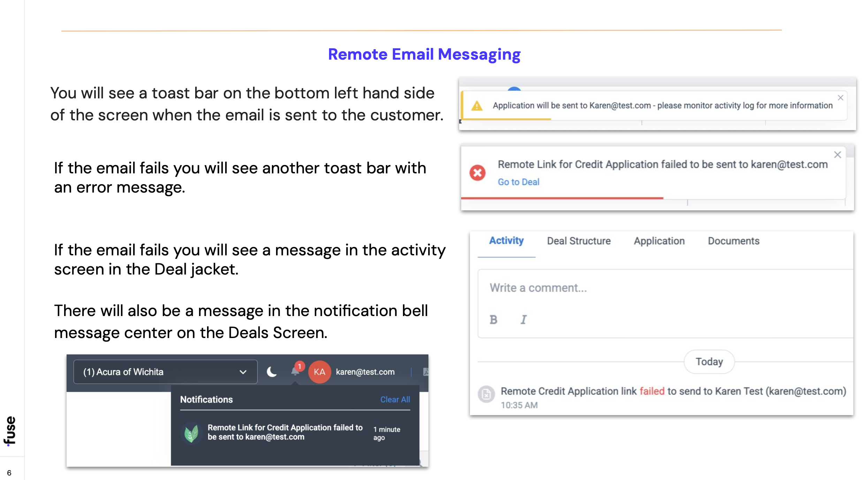Screen dimensions: 868x480
Task: Toggle italic formatting in comment box
Action: (x=523, y=320)
